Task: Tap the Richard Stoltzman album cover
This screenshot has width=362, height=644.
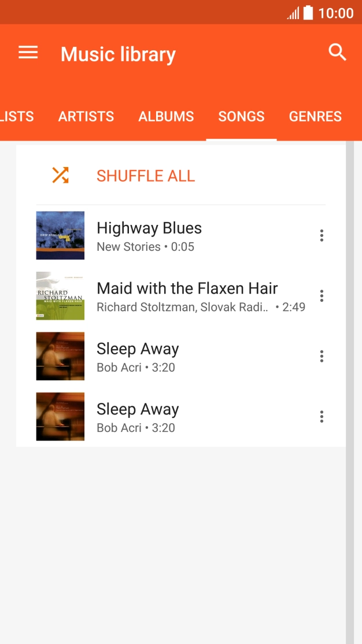Action: (60, 295)
